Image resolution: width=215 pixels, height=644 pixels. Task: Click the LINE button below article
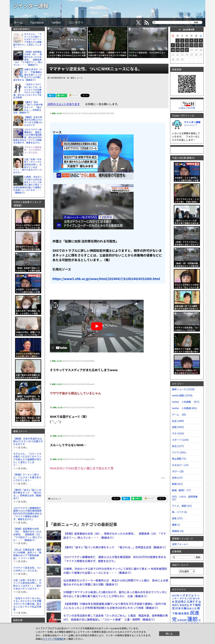point(137,499)
